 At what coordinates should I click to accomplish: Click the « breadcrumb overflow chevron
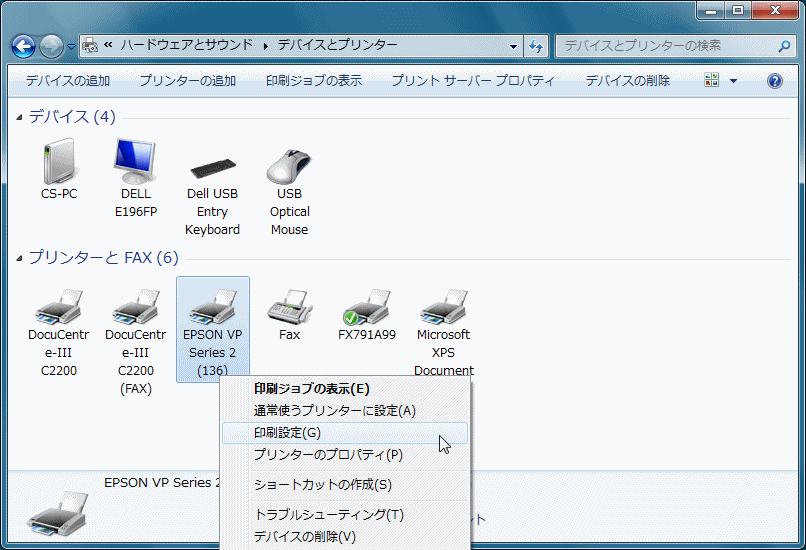pos(108,45)
